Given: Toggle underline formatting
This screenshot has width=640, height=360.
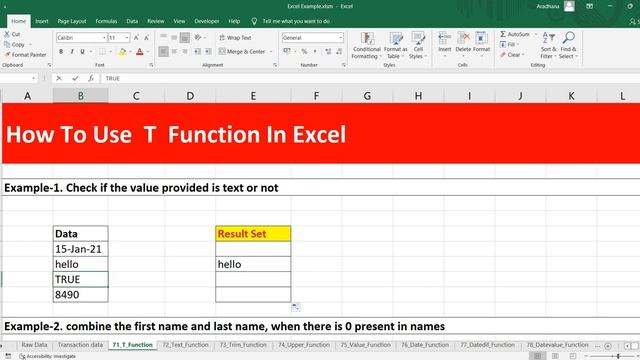Looking at the screenshot, I should coord(82,52).
